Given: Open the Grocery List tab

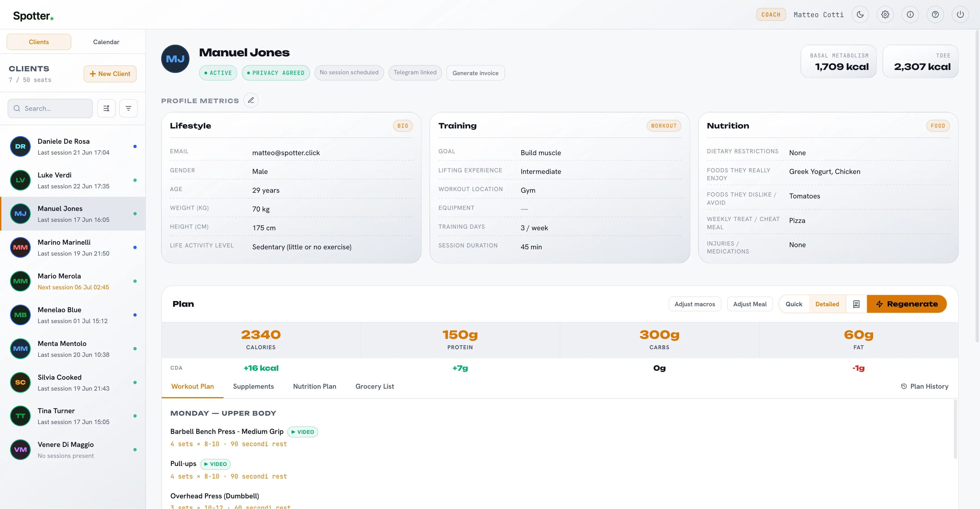Looking at the screenshot, I should (x=375, y=387).
